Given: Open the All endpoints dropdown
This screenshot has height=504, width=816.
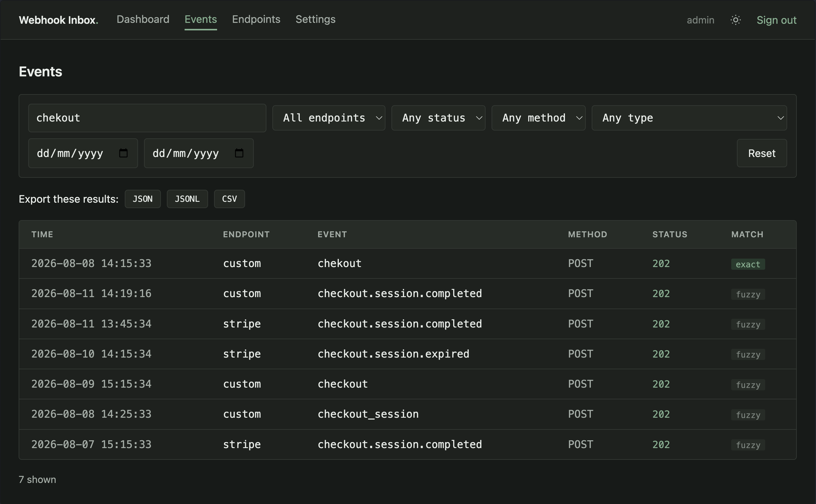Looking at the screenshot, I should 329,118.
